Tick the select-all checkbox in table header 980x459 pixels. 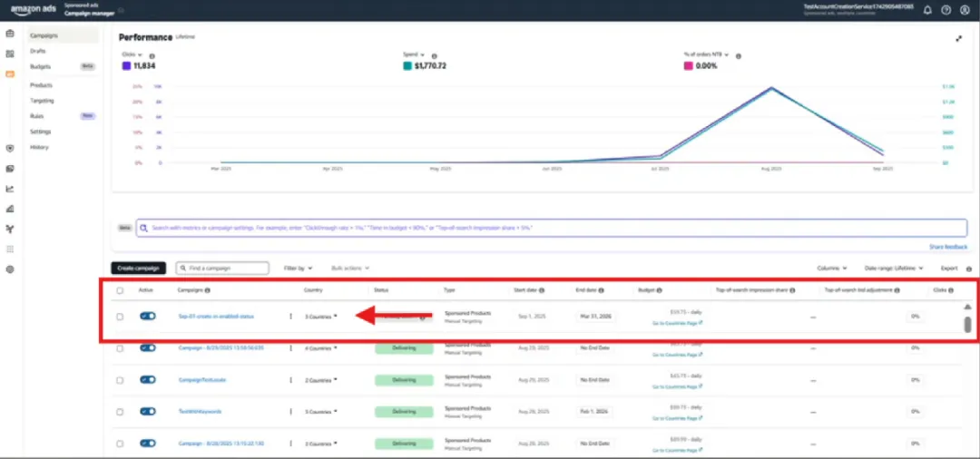tap(120, 290)
